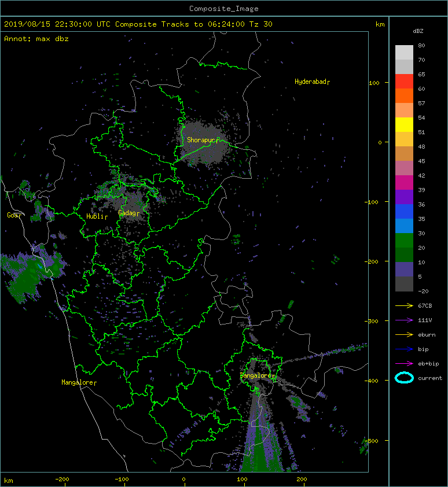Select the orange 57 dBZ color swatch

[404, 95]
